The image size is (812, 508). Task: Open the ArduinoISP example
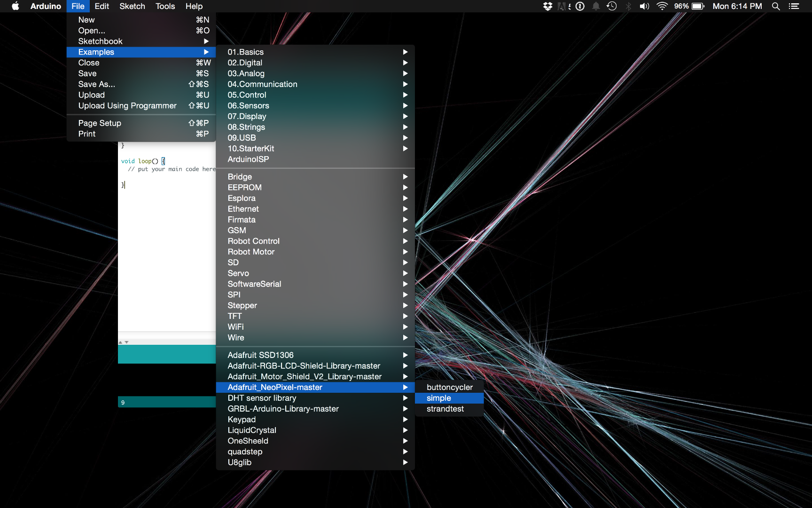315,159
